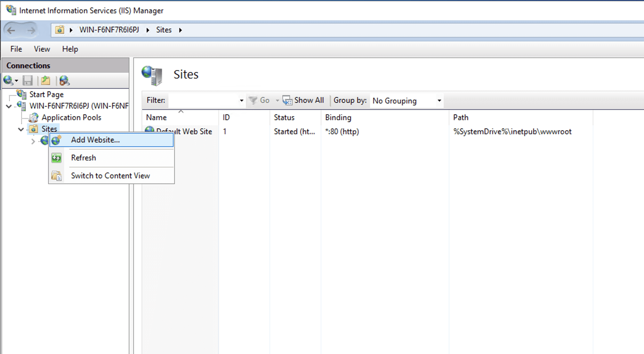Click the forward navigation arrow
Image resolution: width=644 pixels, height=354 pixels.
[x=31, y=30]
